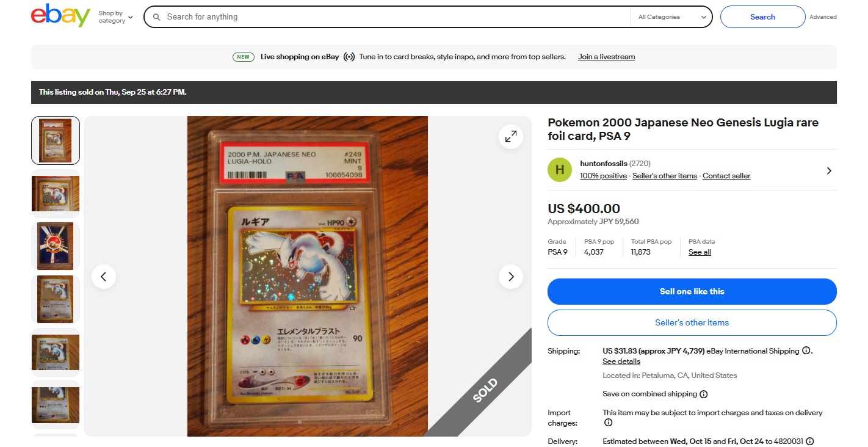Select the card back thumbnail

point(56,246)
